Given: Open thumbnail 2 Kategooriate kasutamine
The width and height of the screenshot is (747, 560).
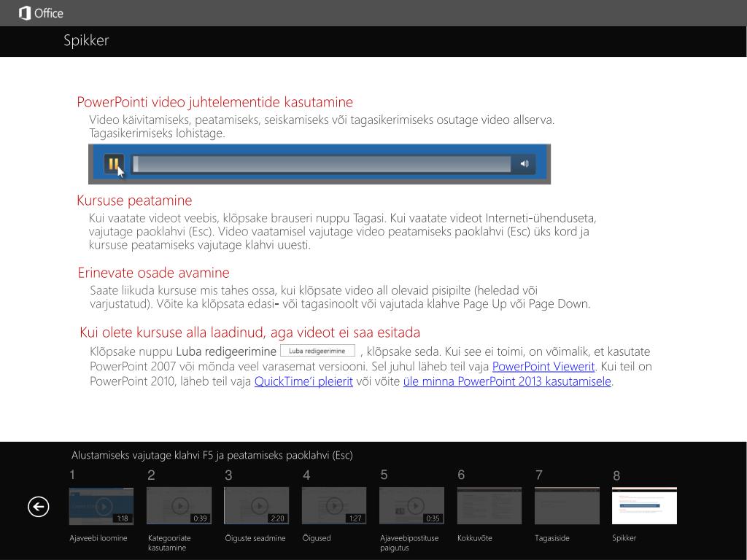Looking at the screenshot, I should coord(179,506).
